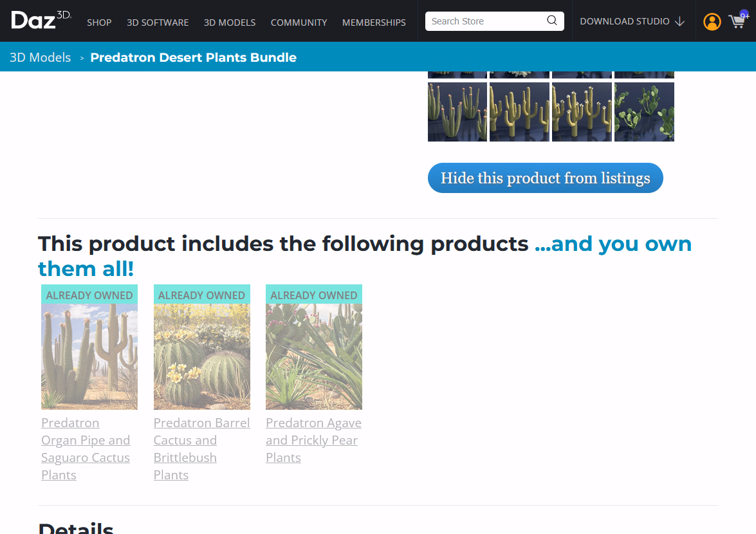This screenshot has width=756, height=534.
Task: Open the user account icon
Action: 712,22
